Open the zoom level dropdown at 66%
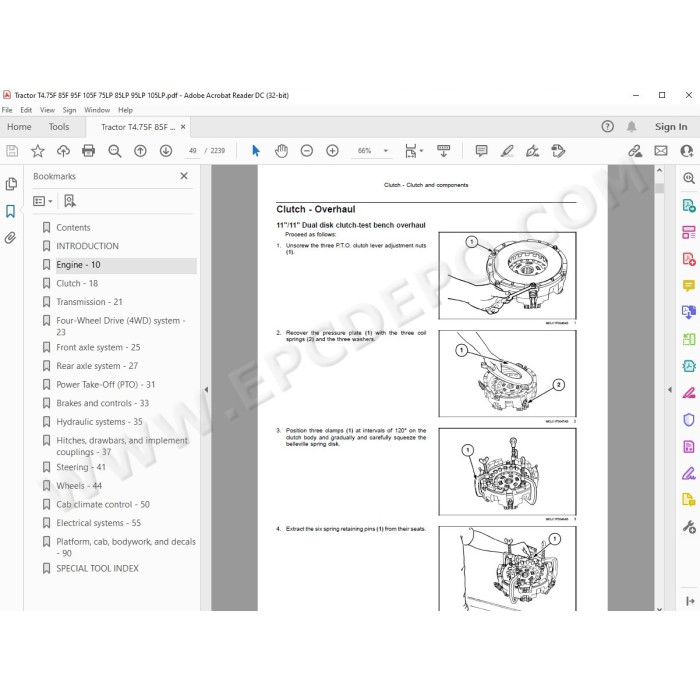This screenshot has width=700, height=700. (x=386, y=151)
